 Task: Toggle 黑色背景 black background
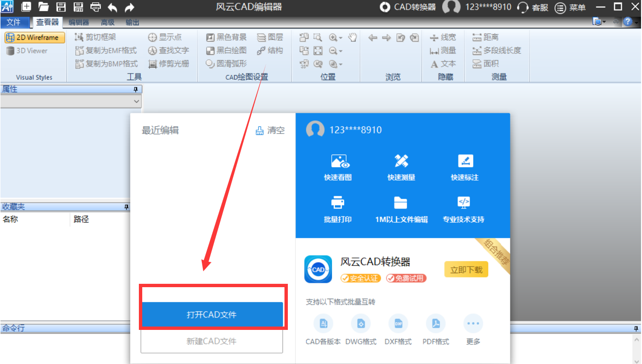[x=226, y=37]
